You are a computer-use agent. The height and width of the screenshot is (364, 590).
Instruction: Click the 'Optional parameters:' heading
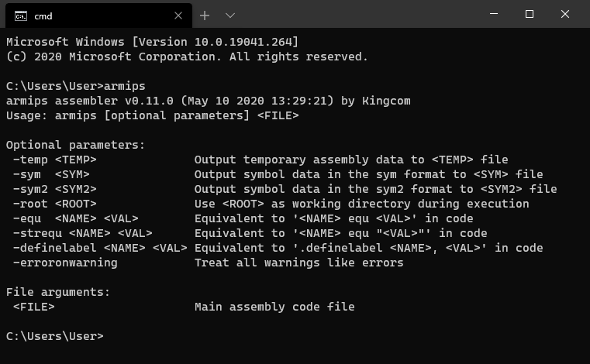(76, 145)
